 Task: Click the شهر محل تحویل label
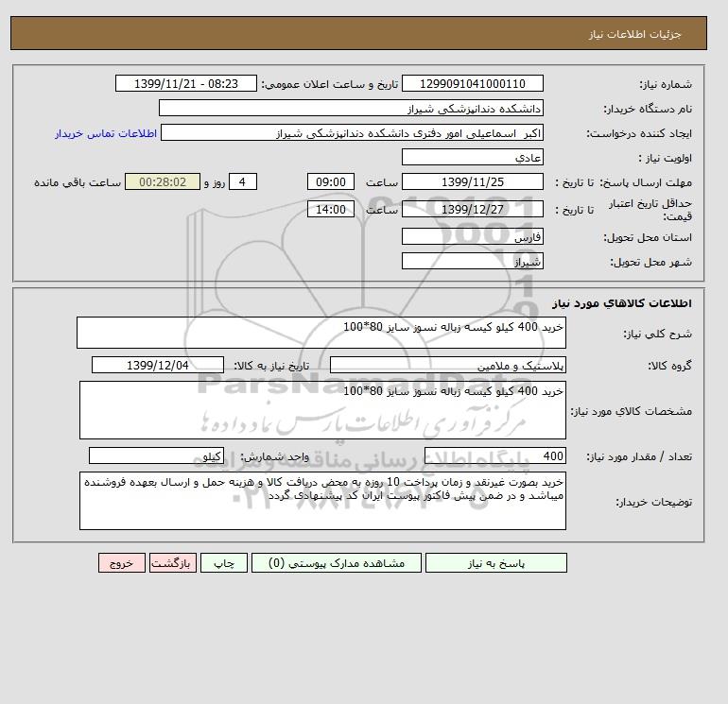click(650, 262)
